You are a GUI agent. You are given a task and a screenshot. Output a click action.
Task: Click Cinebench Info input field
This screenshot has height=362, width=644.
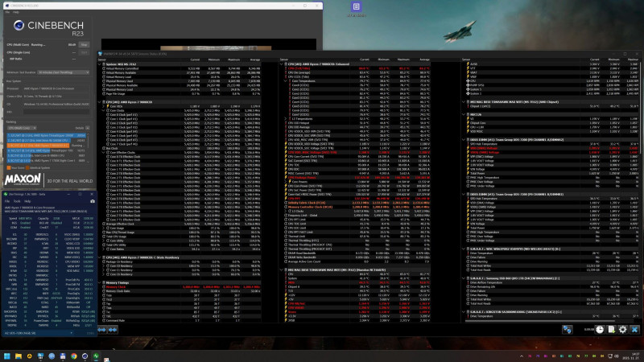point(56,112)
